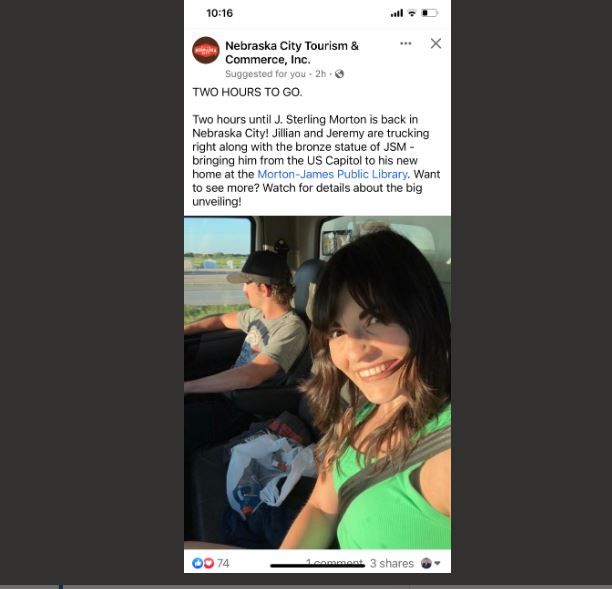Click the blue like reaction icon
The height and width of the screenshot is (589, 612).
point(197,563)
